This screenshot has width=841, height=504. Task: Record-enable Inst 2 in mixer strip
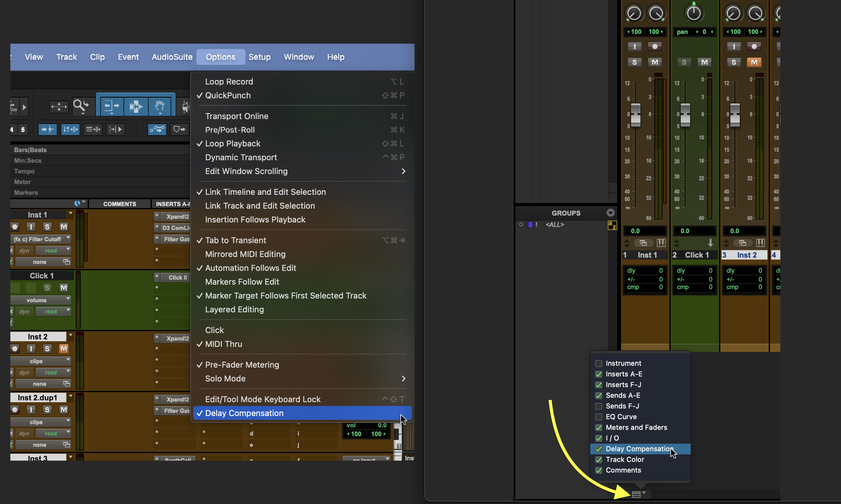[x=754, y=47]
